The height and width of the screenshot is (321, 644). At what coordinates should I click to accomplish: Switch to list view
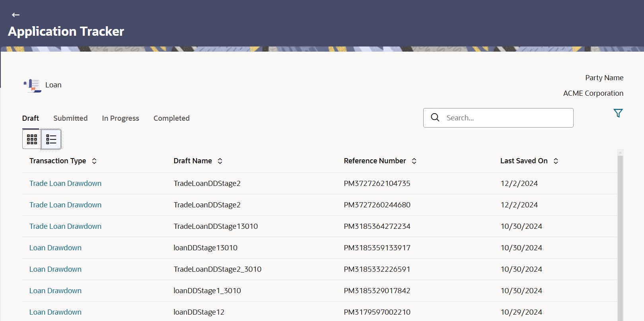pos(51,139)
